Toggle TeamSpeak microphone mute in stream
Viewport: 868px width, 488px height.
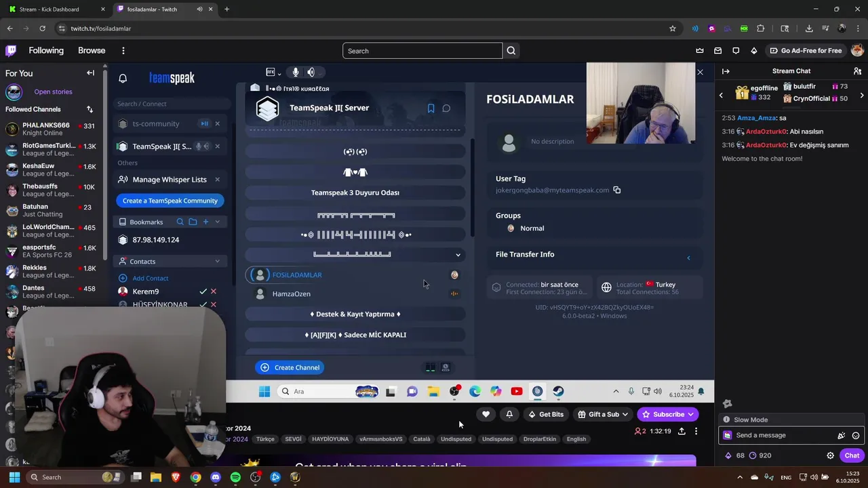pyautogui.click(x=295, y=73)
